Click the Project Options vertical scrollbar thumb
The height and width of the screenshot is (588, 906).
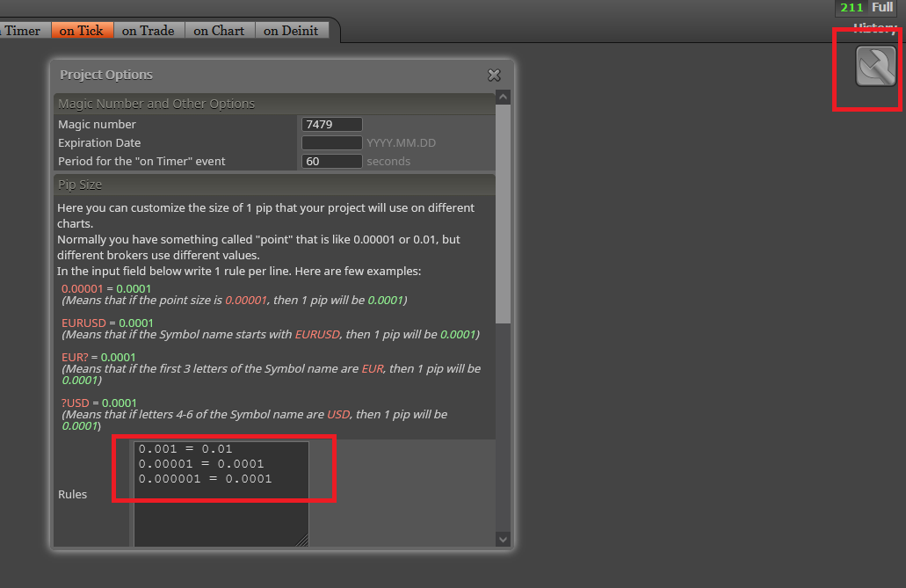click(503, 214)
